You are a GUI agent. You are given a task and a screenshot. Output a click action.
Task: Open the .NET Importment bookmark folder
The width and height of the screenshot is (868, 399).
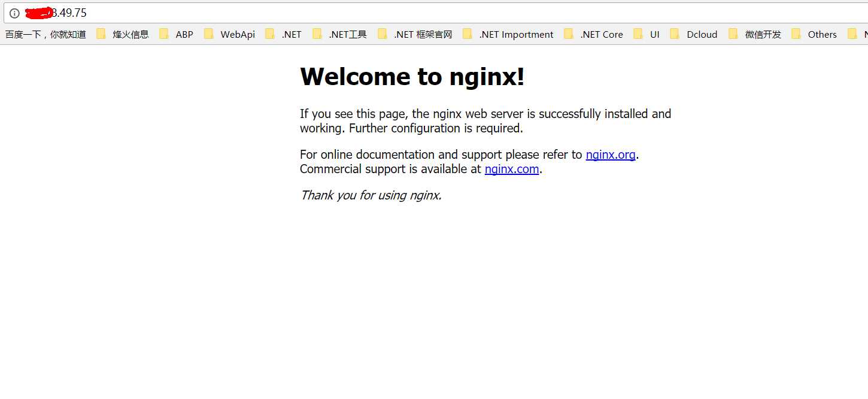508,35
